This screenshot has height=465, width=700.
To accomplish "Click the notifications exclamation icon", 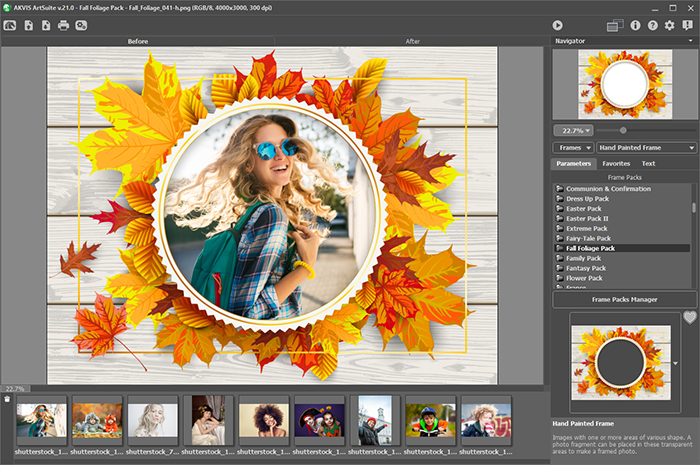I will 687,25.
